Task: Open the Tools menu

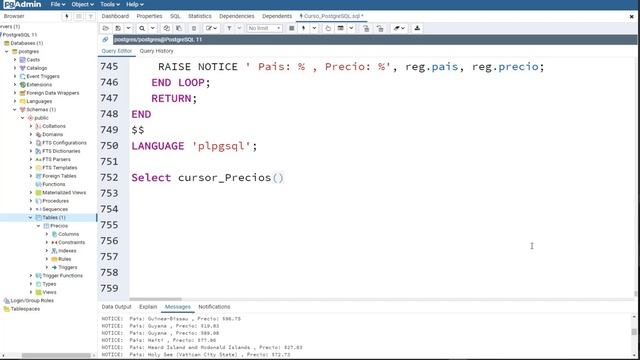Action: (109, 4)
